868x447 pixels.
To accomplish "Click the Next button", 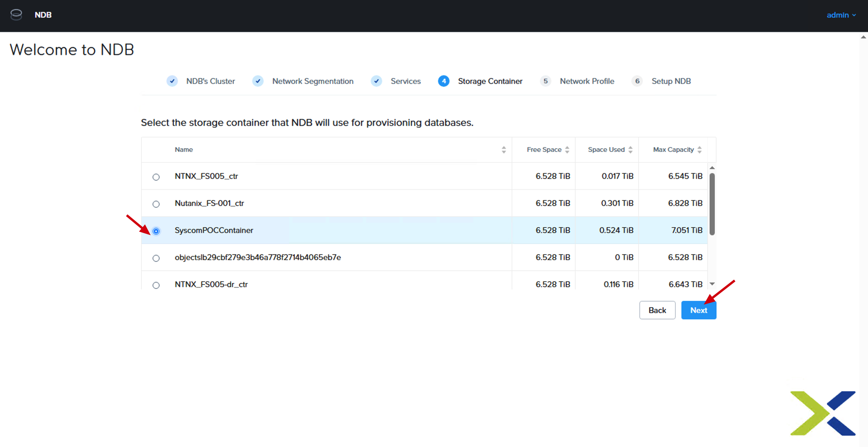I will pos(698,310).
